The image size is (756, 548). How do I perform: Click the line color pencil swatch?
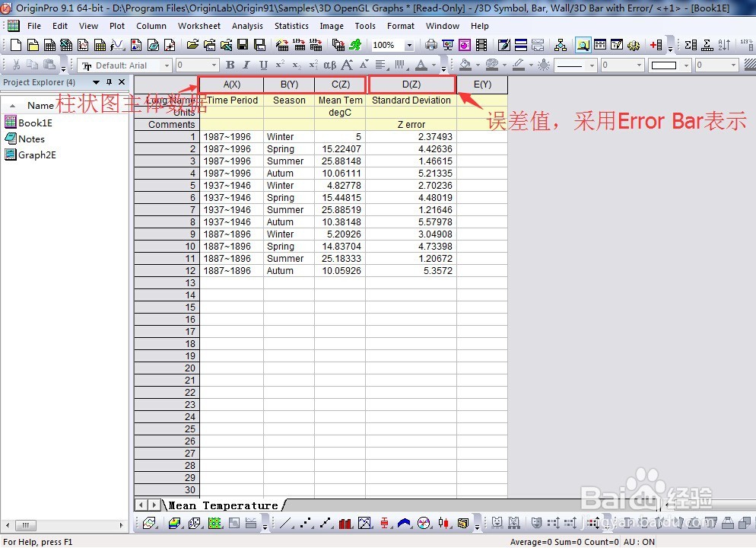[x=518, y=65]
